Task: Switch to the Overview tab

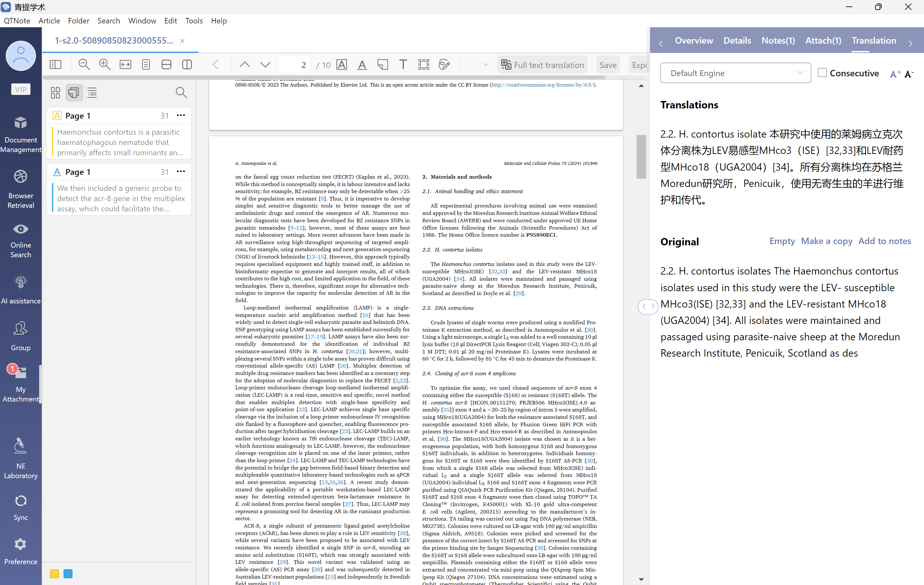Action: [694, 40]
